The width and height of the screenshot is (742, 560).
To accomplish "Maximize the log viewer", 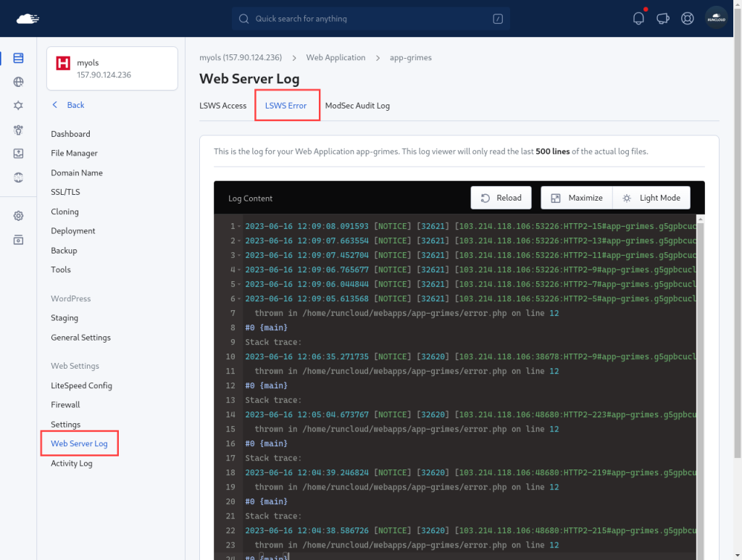I will [x=576, y=198].
